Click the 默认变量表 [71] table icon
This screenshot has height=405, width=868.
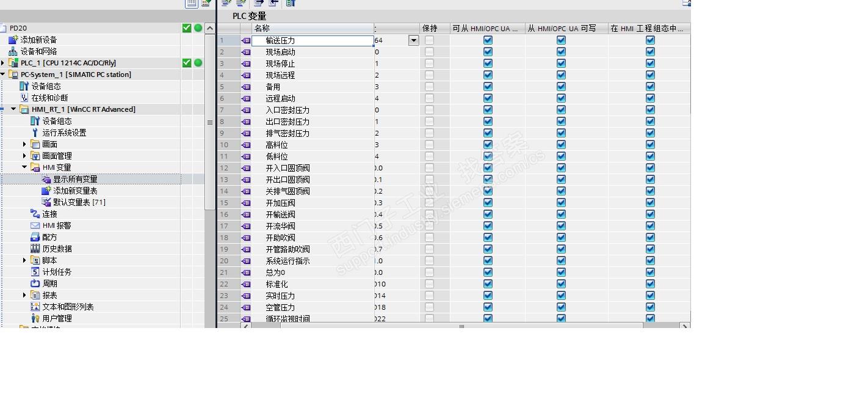point(46,202)
